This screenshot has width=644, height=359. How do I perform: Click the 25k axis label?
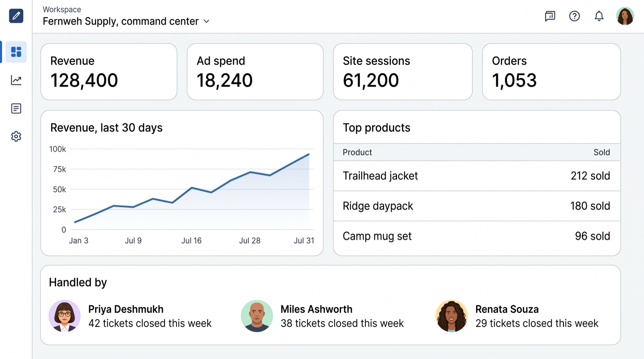[x=60, y=209]
